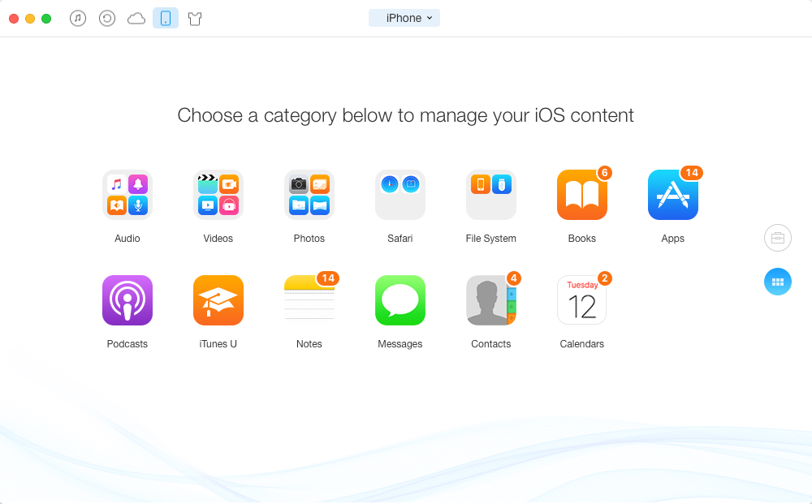This screenshot has height=504, width=812.
Task: Open the Podcasts category
Action: pos(127,300)
